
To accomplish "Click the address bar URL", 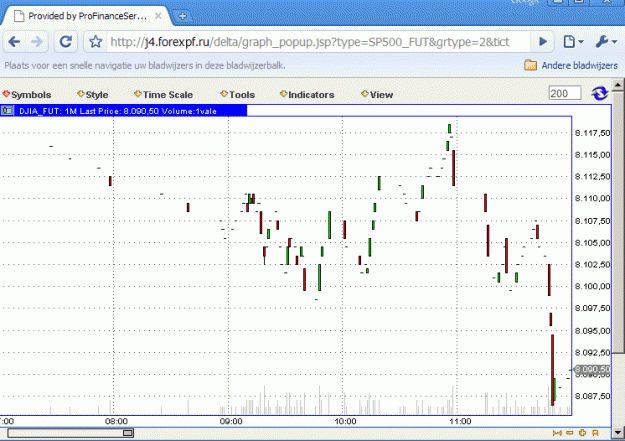I will (x=310, y=42).
